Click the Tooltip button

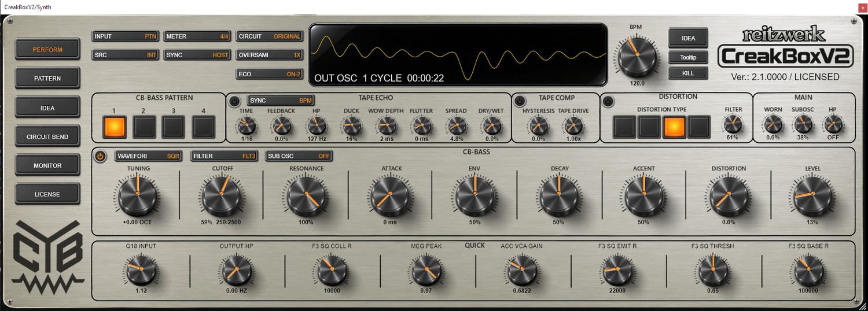point(688,58)
